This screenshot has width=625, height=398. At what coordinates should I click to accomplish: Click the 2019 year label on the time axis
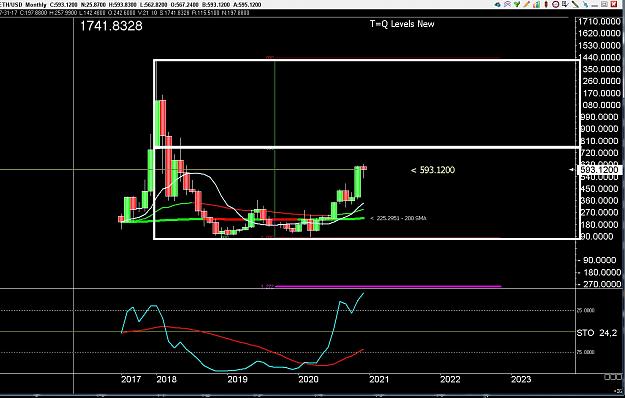pos(237,379)
